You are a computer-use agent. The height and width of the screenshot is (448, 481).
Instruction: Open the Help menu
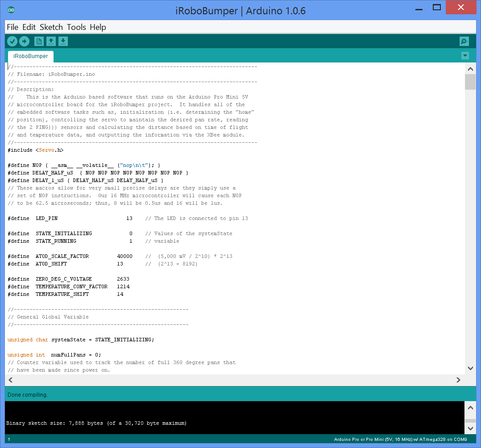98,27
